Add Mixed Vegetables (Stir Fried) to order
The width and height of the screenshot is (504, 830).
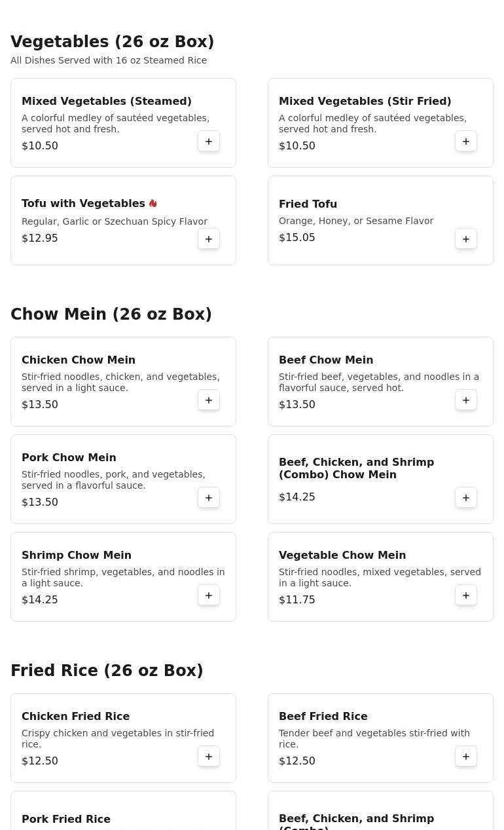[466, 141]
